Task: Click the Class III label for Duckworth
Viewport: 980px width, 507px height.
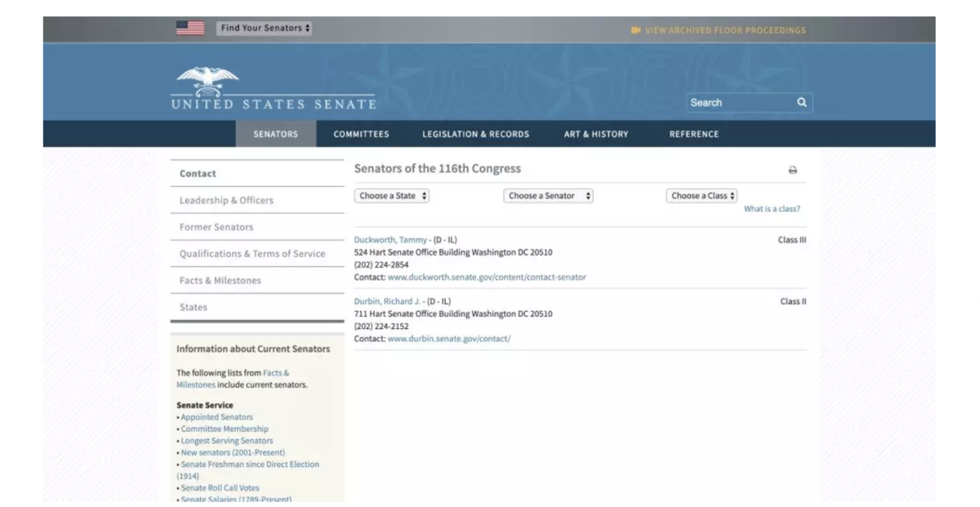Action: (x=792, y=240)
